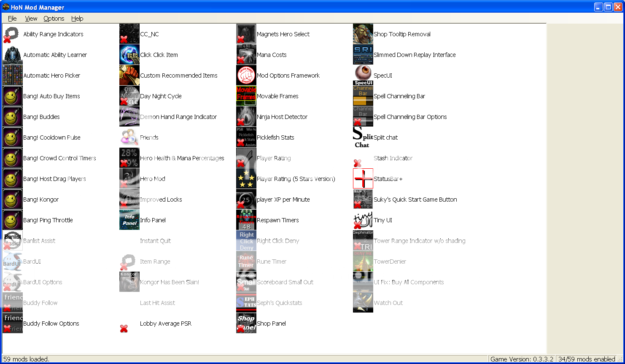
Task: Select the 'Banlist Assist' label
Action: (x=40, y=241)
